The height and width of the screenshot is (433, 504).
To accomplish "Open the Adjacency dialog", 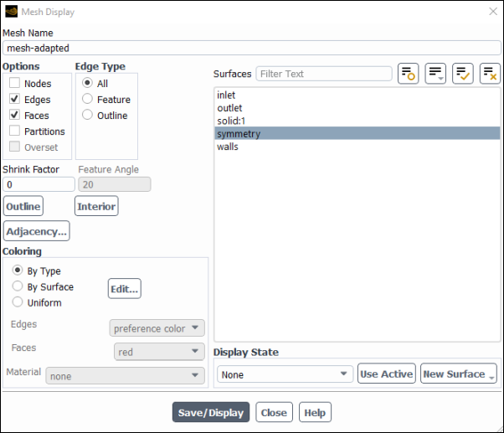I will point(36,231).
